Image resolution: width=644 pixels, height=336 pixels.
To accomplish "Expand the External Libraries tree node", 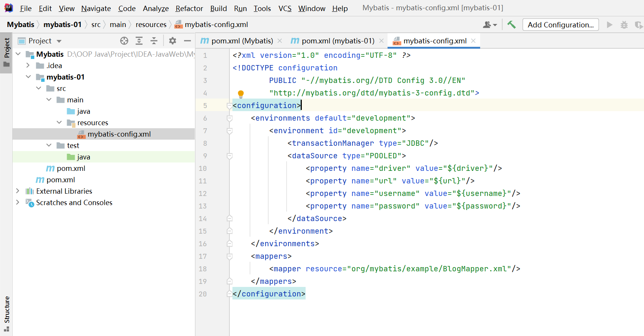I will point(18,191).
